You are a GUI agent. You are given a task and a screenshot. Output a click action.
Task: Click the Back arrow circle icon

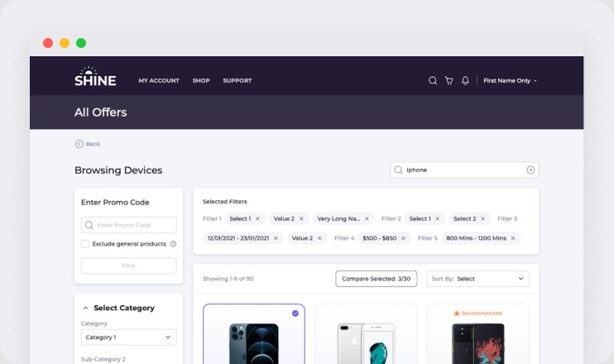click(x=79, y=144)
